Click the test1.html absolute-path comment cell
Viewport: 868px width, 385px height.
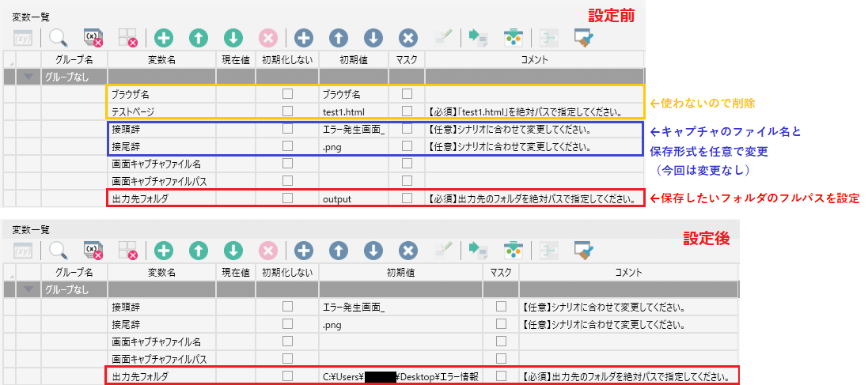coord(533,111)
